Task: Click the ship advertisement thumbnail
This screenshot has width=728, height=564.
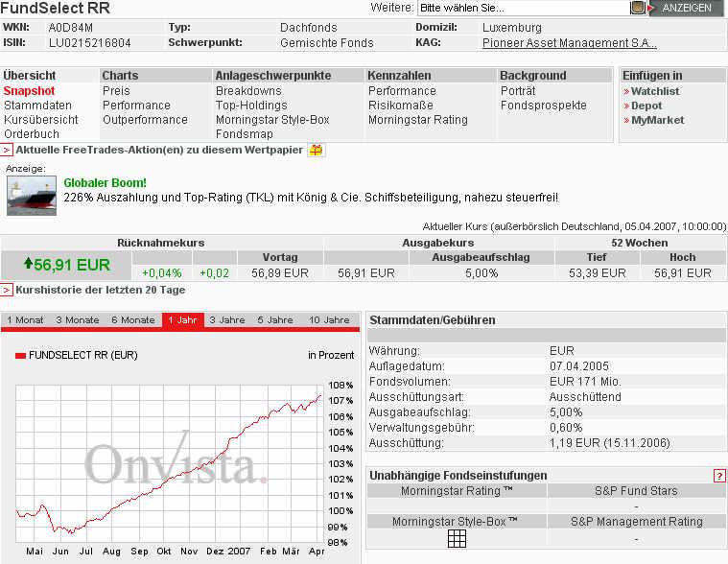Action: tap(32, 196)
